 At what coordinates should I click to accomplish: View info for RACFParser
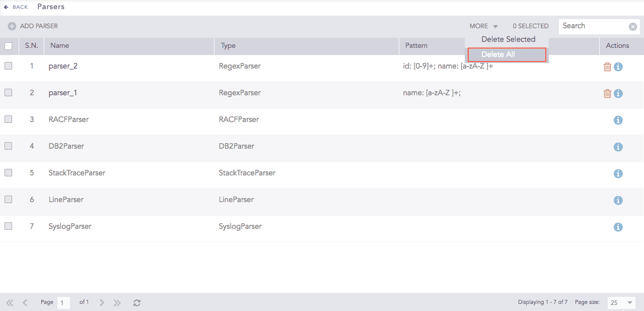(x=618, y=120)
